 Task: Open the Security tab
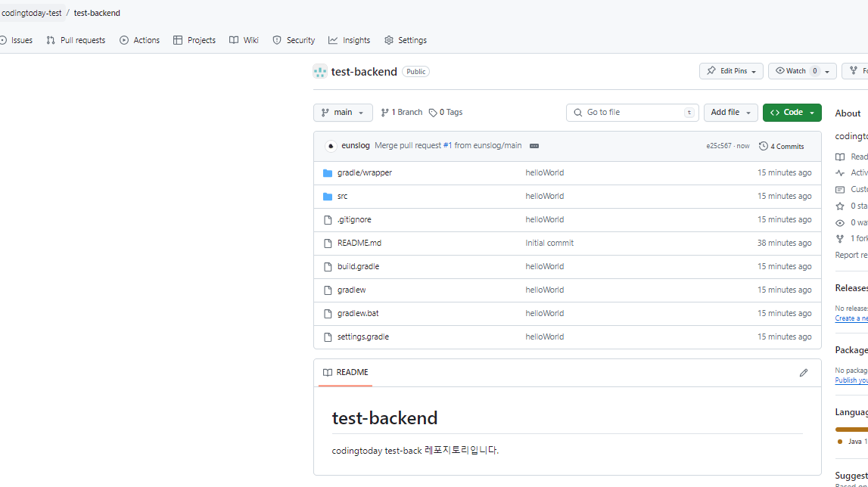tap(294, 40)
